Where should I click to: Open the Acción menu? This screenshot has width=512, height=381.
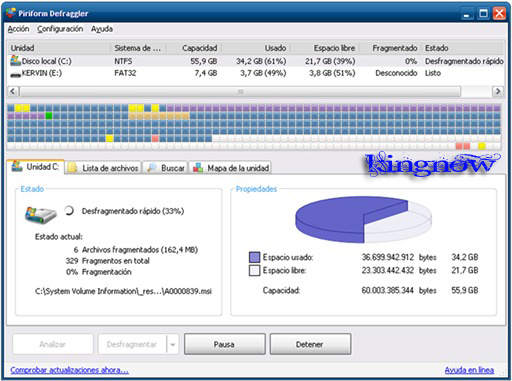(18, 29)
